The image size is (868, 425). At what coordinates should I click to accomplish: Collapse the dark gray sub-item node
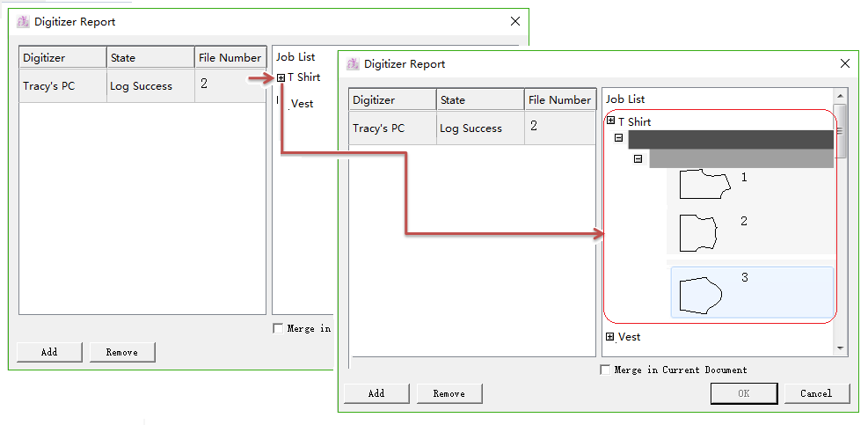tap(619, 139)
